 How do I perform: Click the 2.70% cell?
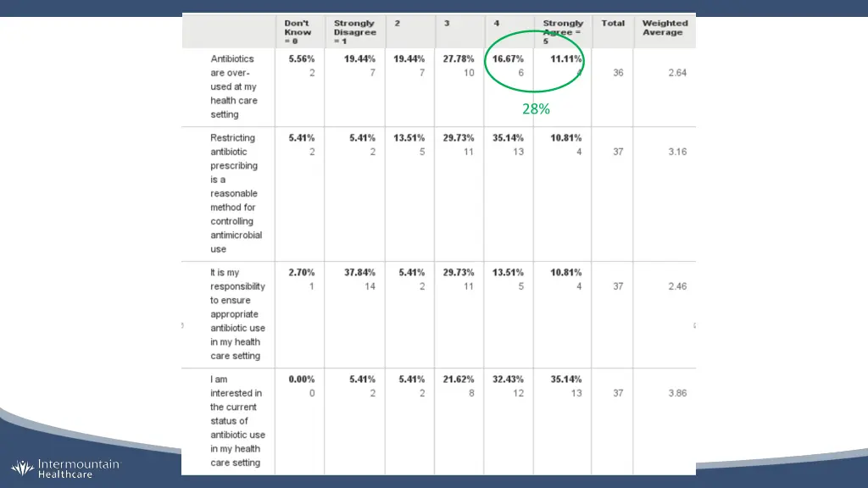click(302, 272)
